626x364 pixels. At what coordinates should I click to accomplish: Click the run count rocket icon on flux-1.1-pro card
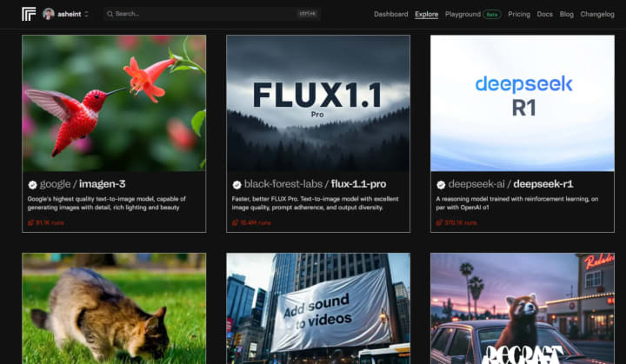point(235,222)
